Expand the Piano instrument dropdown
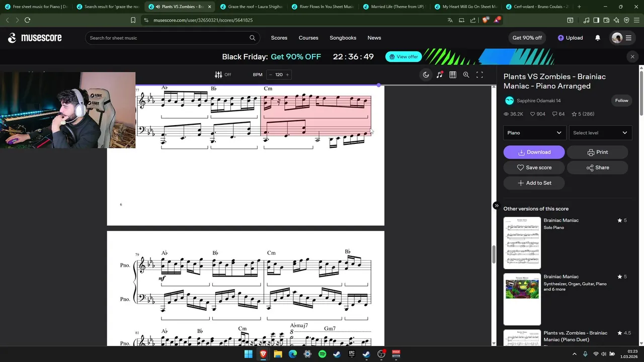 (x=534, y=133)
